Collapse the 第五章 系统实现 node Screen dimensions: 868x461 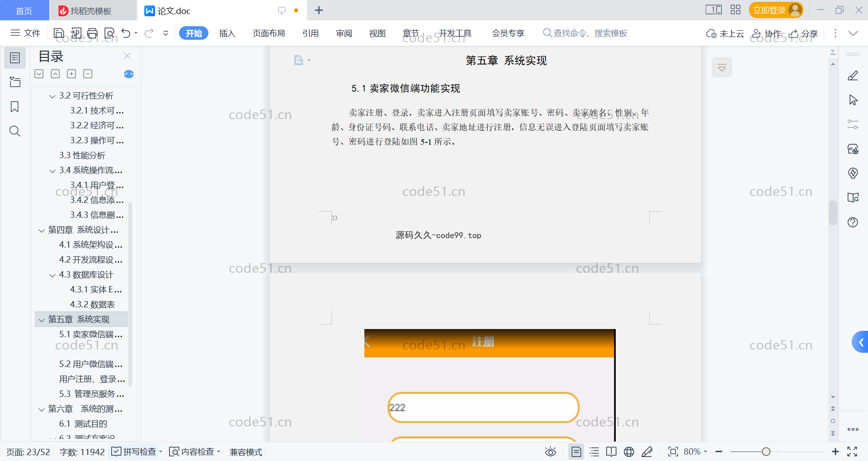pyautogui.click(x=42, y=320)
